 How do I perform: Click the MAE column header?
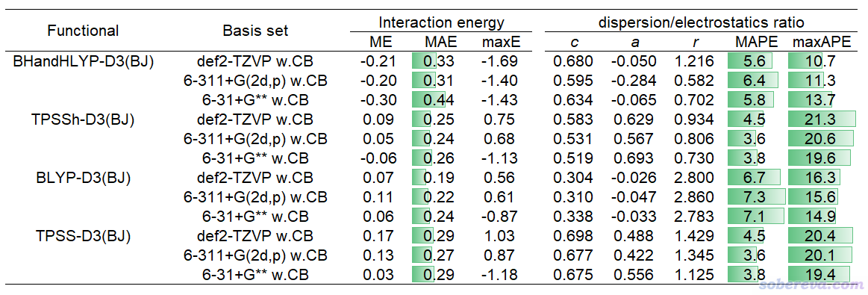(441, 42)
